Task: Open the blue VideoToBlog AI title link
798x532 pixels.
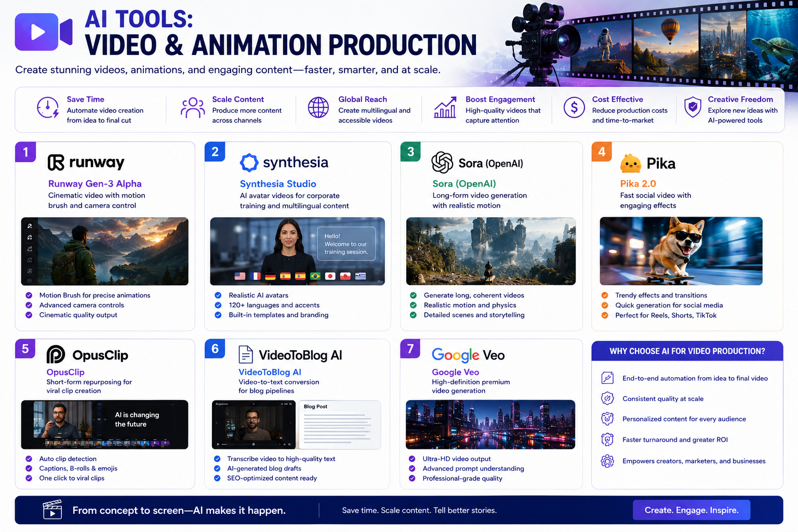Action: (270, 372)
